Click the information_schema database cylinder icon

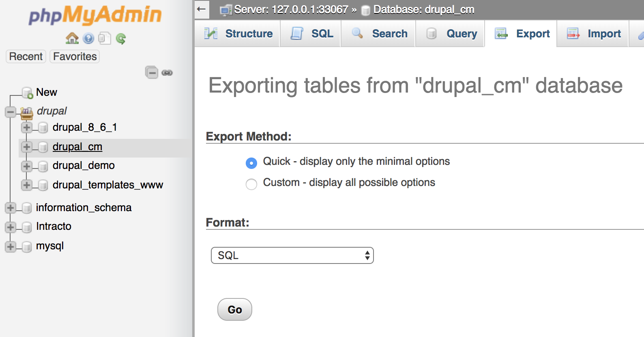(x=27, y=208)
